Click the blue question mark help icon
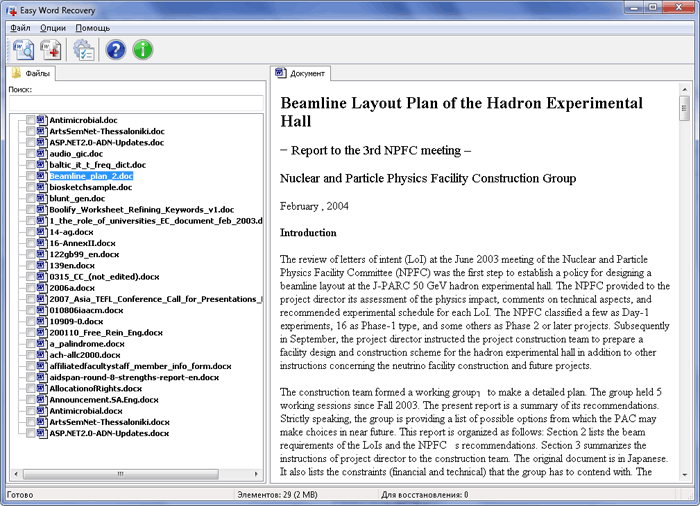700x506 pixels. [116, 50]
